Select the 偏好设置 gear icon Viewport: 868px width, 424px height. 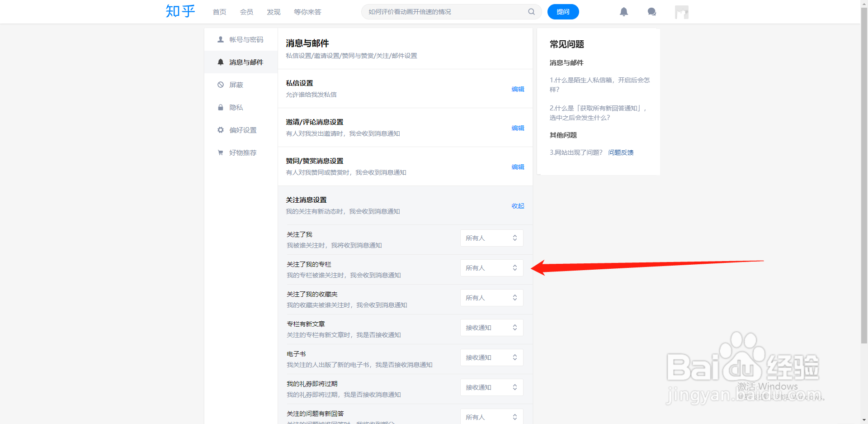(220, 130)
